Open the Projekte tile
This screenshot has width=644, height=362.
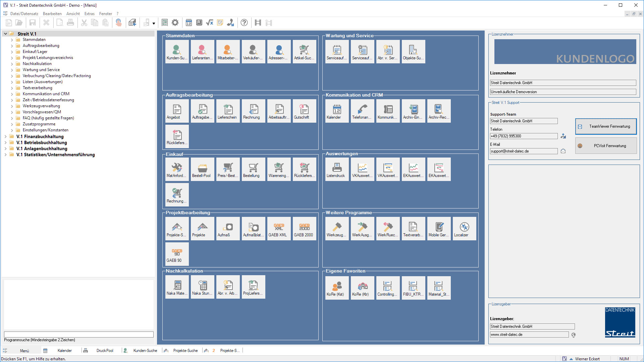coord(202,229)
